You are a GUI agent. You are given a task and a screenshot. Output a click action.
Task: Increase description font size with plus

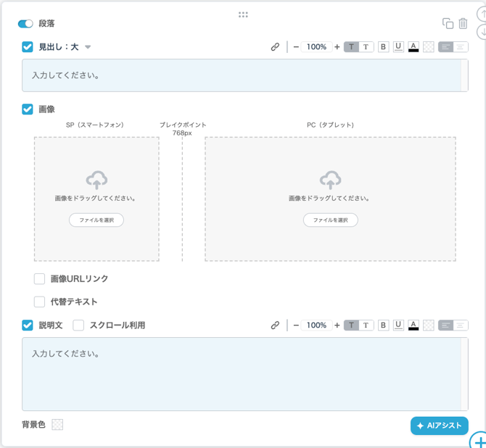(x=337, y=325)
